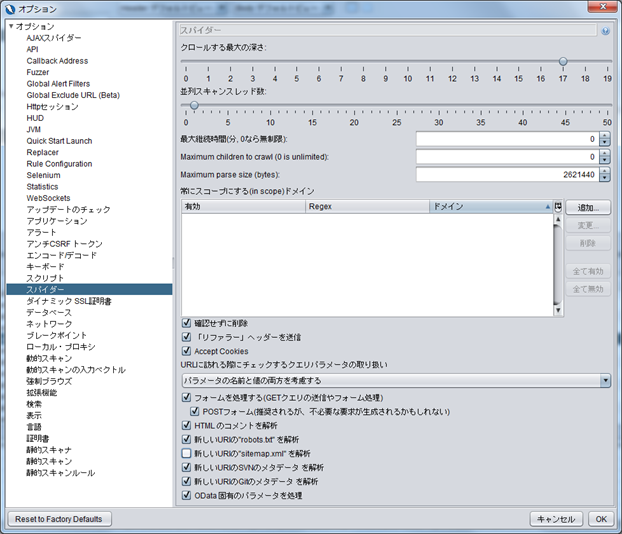Viewport: 622px width, 534px height.
Task: Decrease 最大継続時間 spinner value
Action: 605,142
